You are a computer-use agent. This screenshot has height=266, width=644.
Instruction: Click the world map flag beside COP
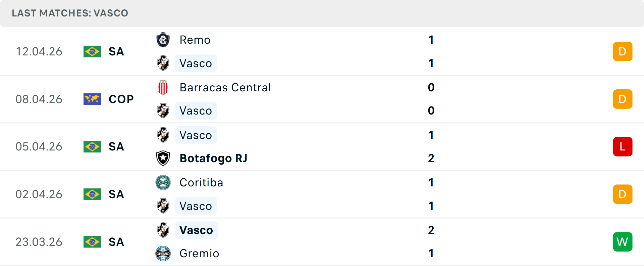click(92, 99)
